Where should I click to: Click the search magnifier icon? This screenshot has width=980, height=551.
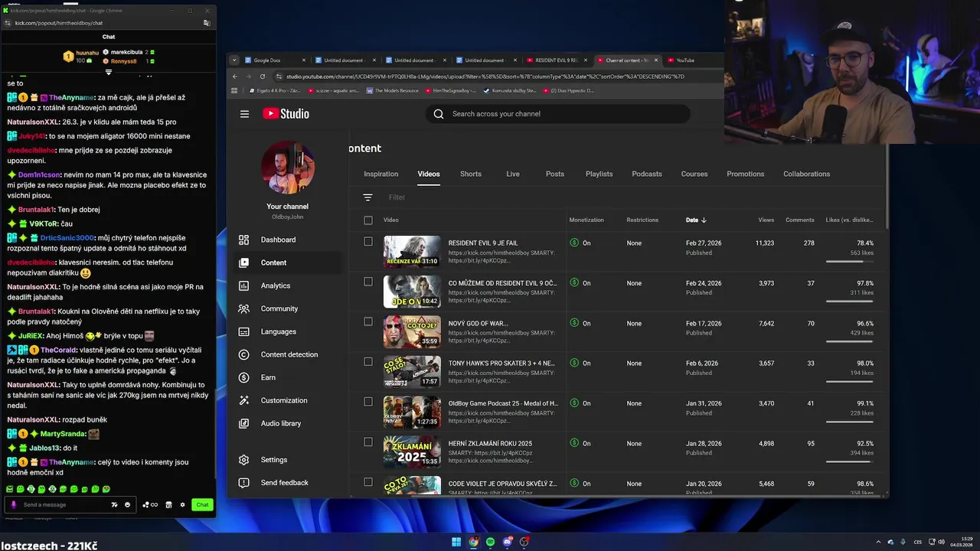click(439, 114)
